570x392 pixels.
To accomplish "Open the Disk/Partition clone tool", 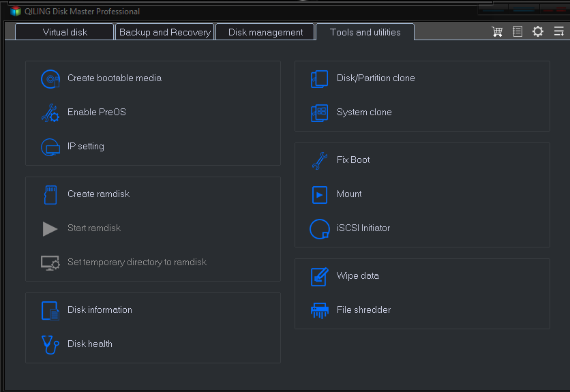I will (375, 78).
